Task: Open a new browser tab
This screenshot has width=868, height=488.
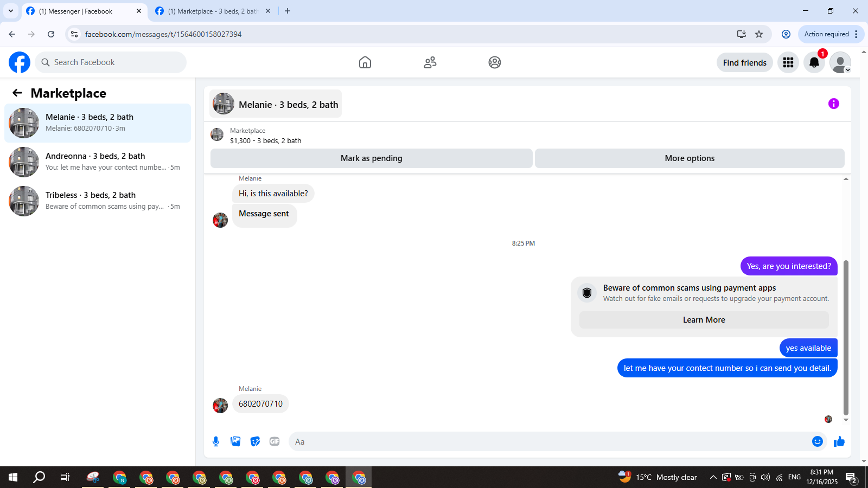Action: (x=288, y=11)
